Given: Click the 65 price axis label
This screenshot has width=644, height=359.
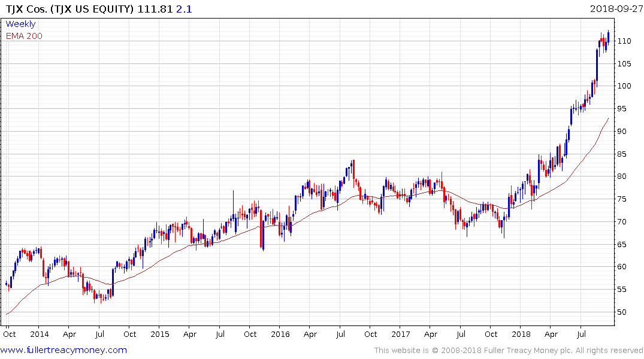Looking at the screenshot, I should click(x=622, y=245).
